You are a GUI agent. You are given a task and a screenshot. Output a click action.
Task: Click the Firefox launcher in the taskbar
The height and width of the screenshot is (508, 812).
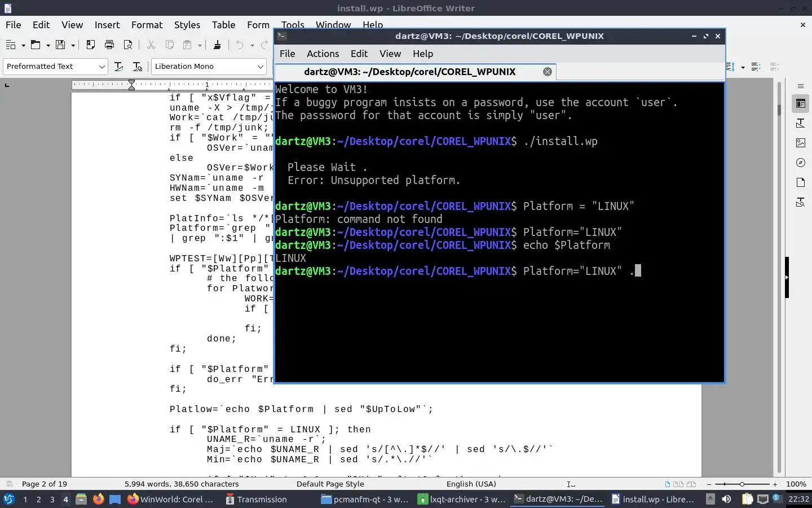(98, 499)
